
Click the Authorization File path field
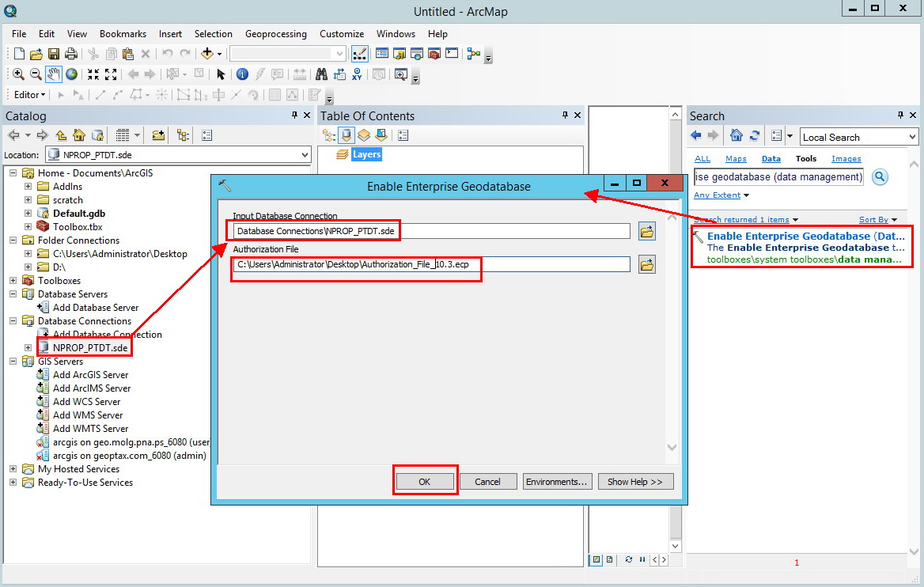coord(431,264)
